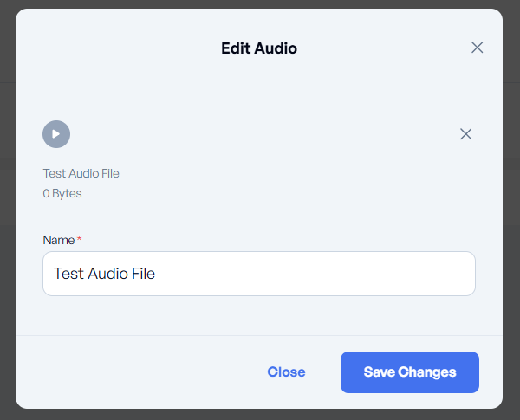Remove the attached audio file

[465, 134]
